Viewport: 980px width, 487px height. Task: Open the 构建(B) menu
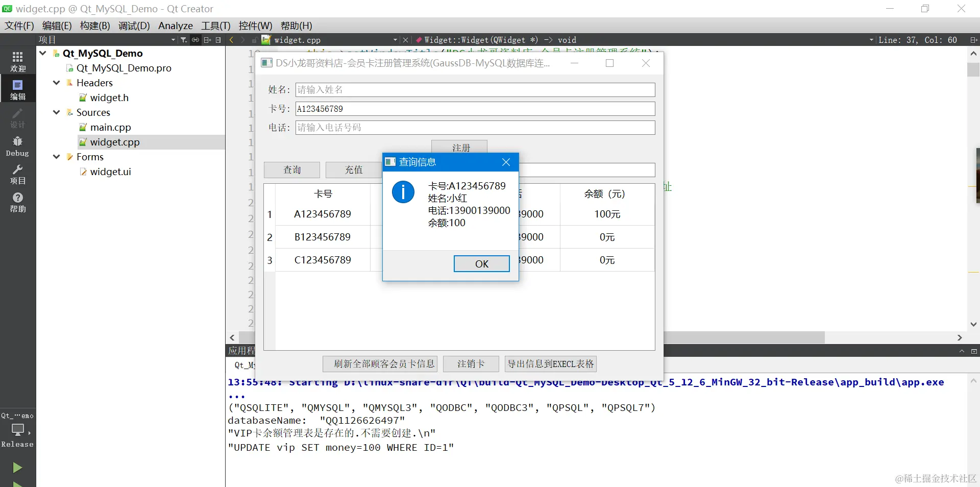click(x=95, y=26)
